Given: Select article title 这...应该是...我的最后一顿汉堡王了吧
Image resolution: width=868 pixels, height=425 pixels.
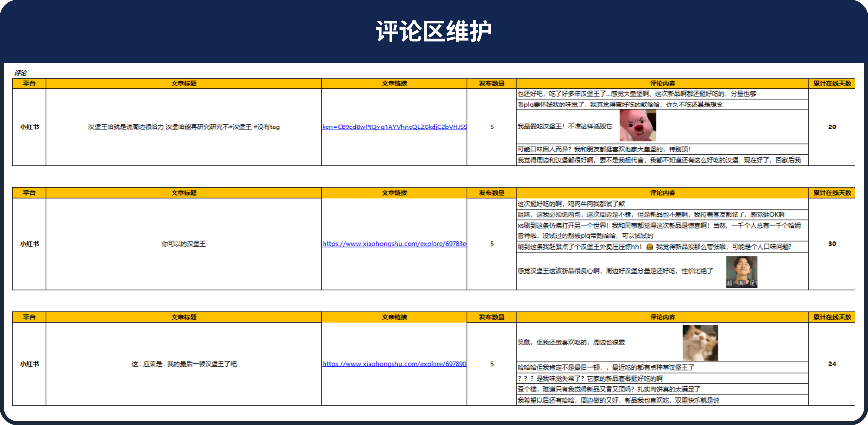Looking at the screenshot, I should [184, 364].
